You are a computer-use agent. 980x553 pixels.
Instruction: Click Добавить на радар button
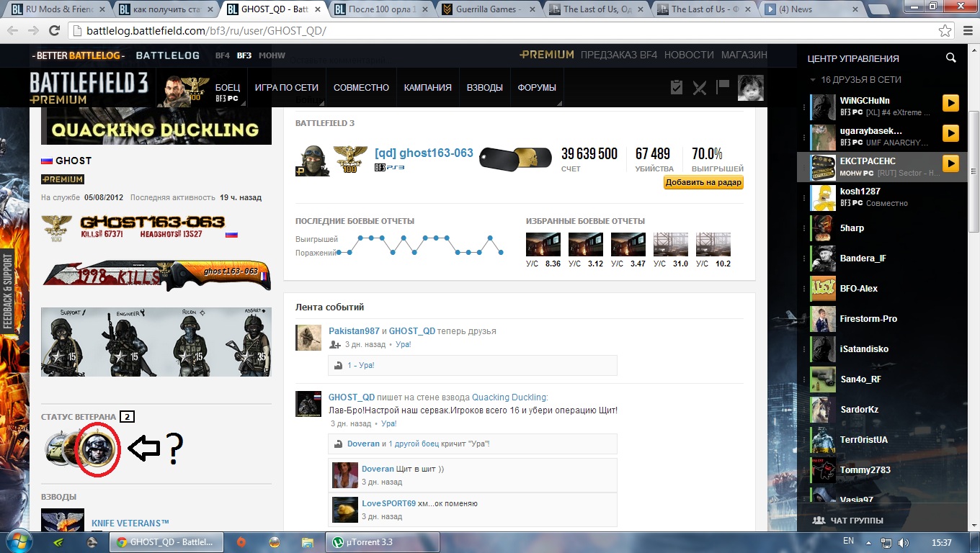pos(703,183)
